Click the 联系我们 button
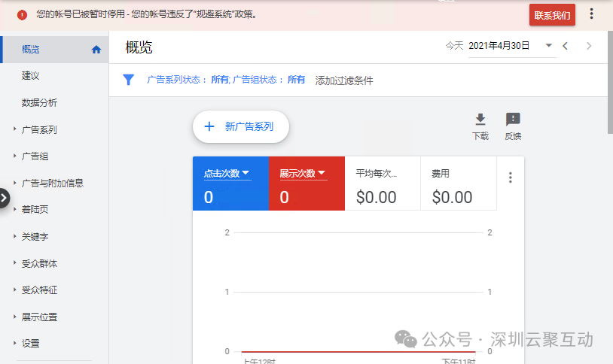613x364 pixels. click(x=552, y=14)
